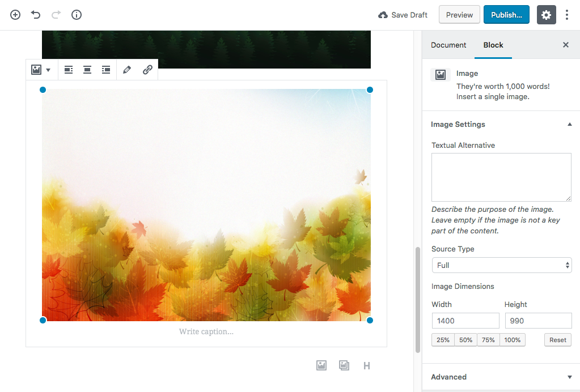Open the block type switcher arrow
Screen dimensions: 580x392
(48, 70)
